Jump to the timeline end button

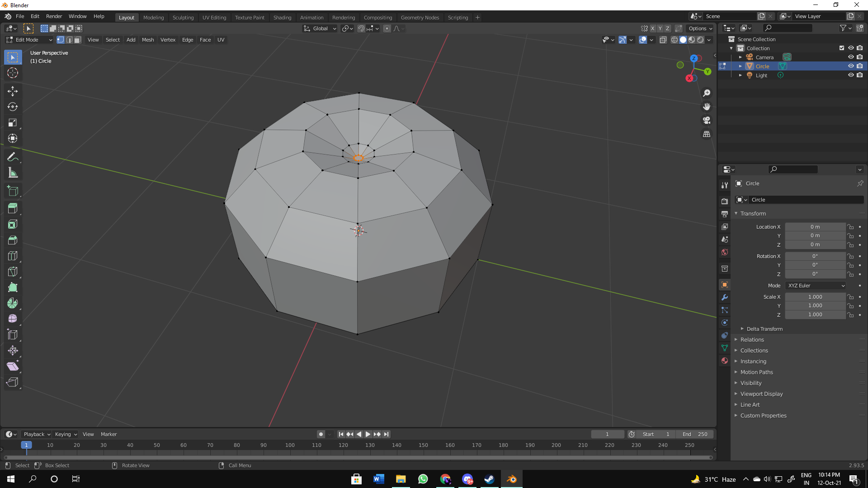click(x=386, y=434)
